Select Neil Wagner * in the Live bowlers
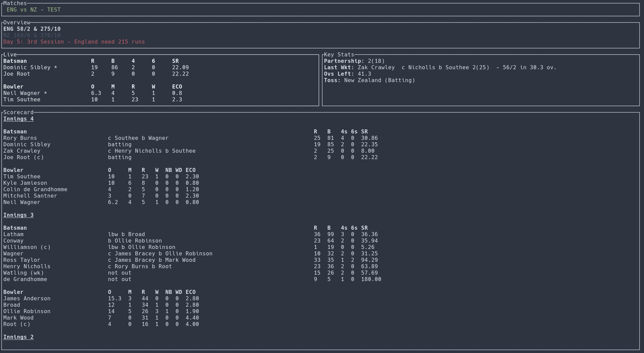The width and height of the screenshot is (644, 353). click(25, 93)
